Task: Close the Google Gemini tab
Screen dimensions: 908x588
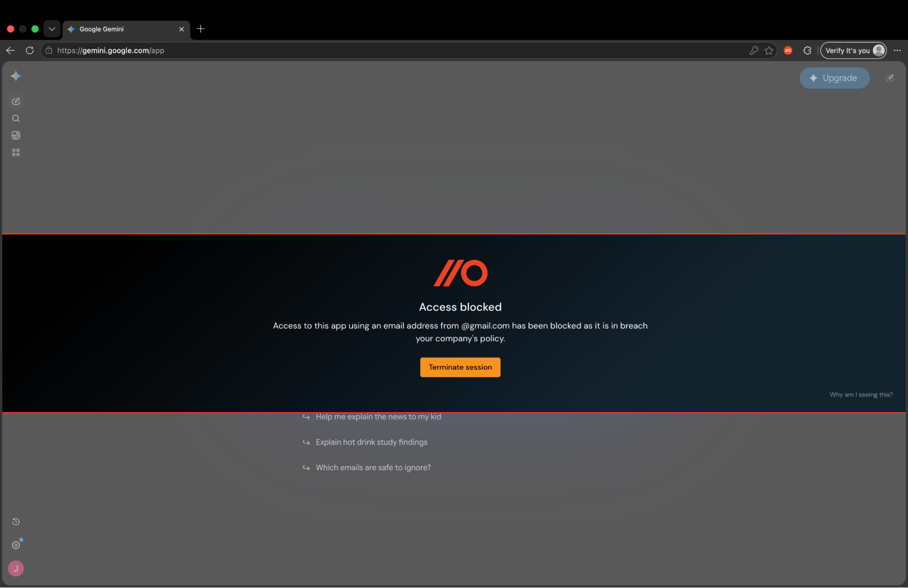Action: 182,29
